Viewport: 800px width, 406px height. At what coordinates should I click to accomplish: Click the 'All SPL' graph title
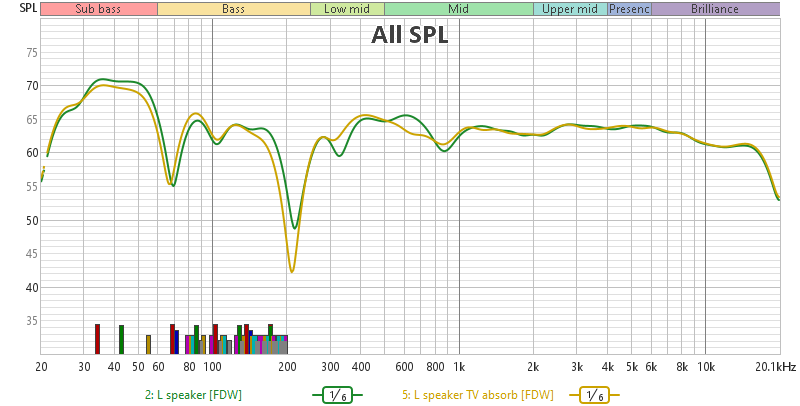click(410, 35)
